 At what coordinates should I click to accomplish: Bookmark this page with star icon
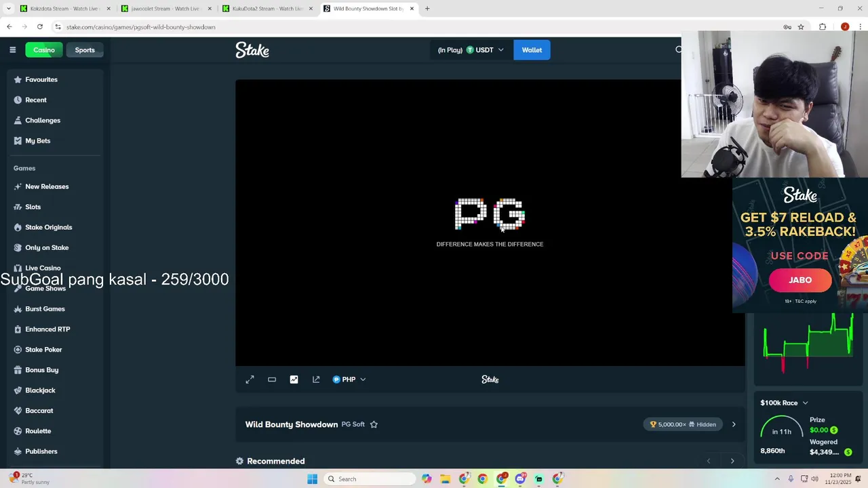pyautogui.click(x=801, y=27)
